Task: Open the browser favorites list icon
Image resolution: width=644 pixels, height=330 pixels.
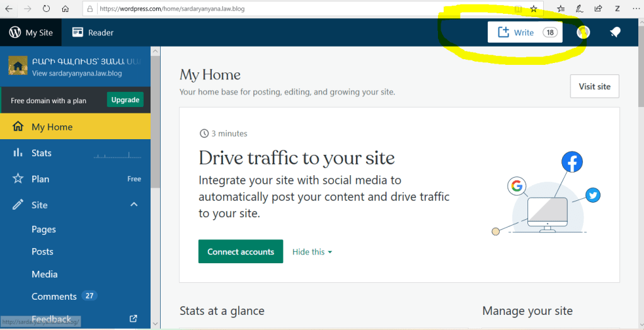Action: click(561, 9)
